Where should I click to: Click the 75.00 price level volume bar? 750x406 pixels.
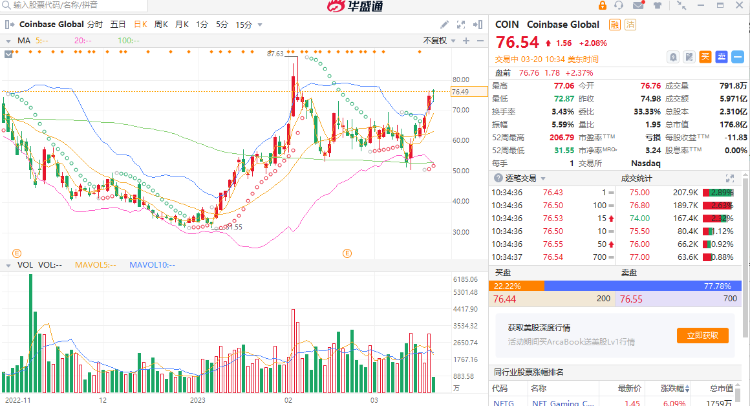coord(717,192)
